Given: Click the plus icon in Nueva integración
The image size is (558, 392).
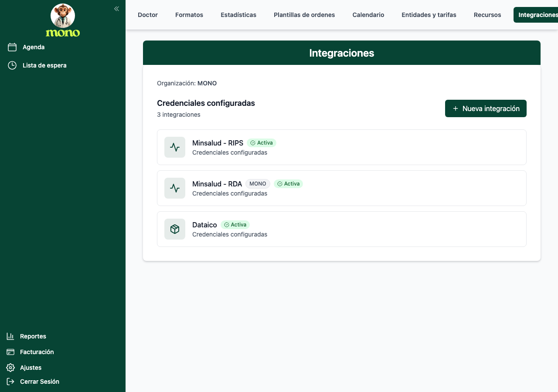Looking at the screenshot, I should (x=456, y=108).
